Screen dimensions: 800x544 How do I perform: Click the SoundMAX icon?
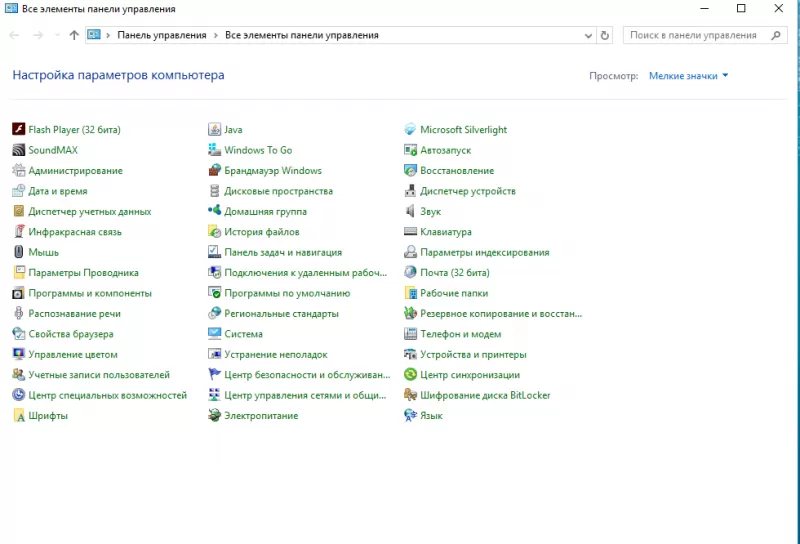click(x=18, y=150)
